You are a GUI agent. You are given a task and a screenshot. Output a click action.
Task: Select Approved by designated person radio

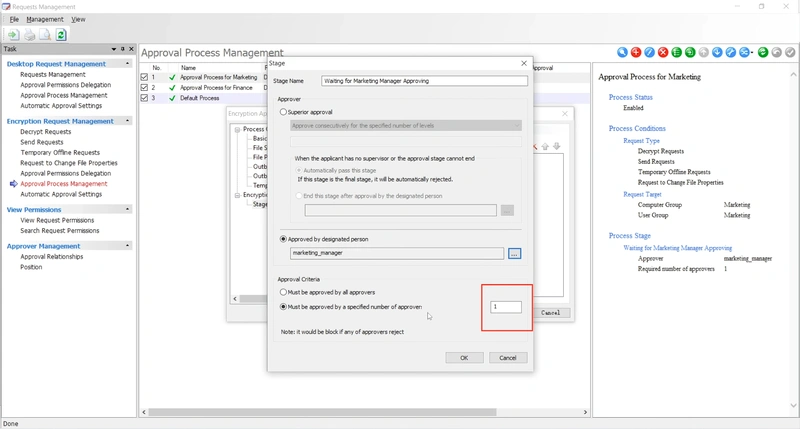(283, 239)
